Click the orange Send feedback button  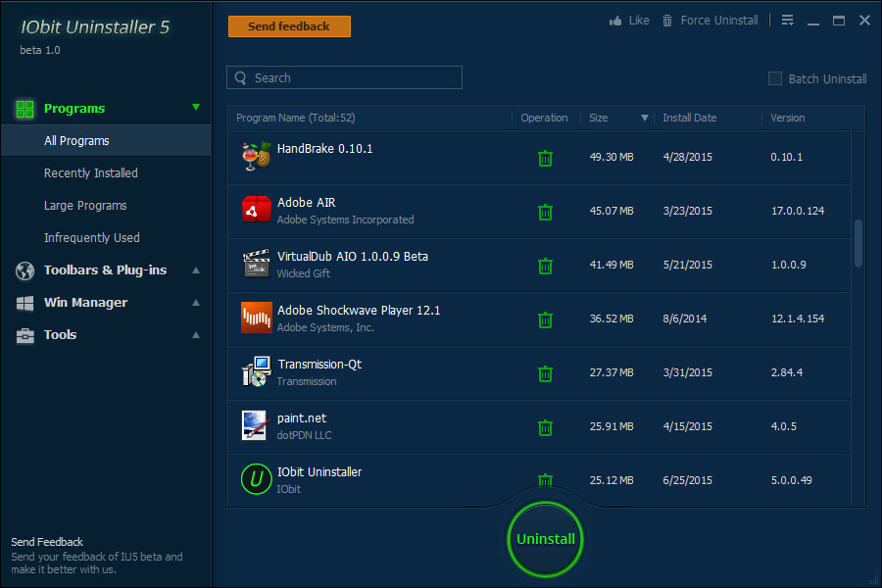[x=289, y=26]
